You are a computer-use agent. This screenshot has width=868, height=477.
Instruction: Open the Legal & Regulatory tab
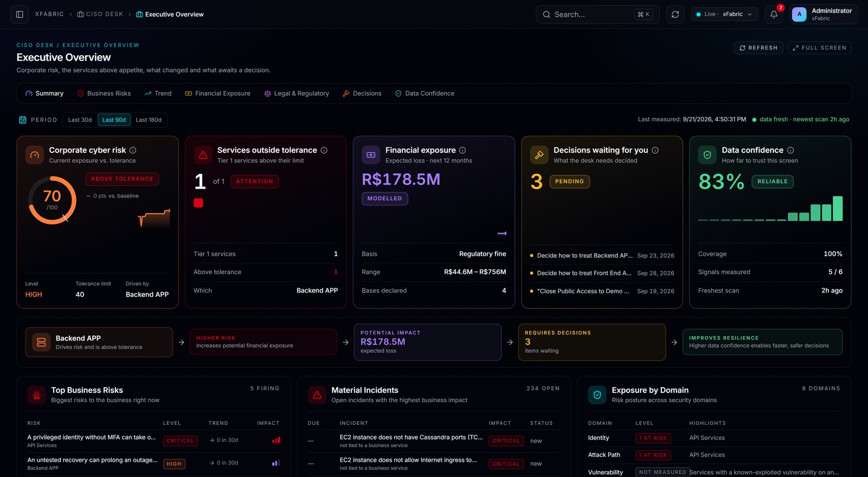pyautogui.click(x=297, y=93)
